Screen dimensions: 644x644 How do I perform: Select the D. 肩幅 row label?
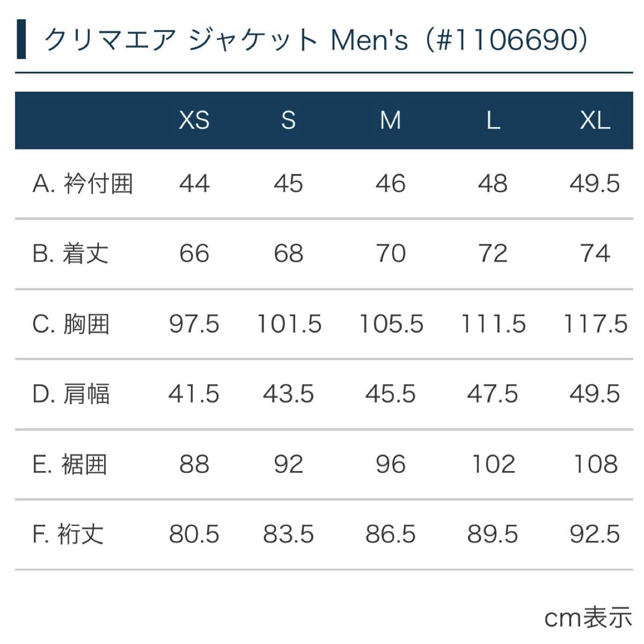[71, 394]
